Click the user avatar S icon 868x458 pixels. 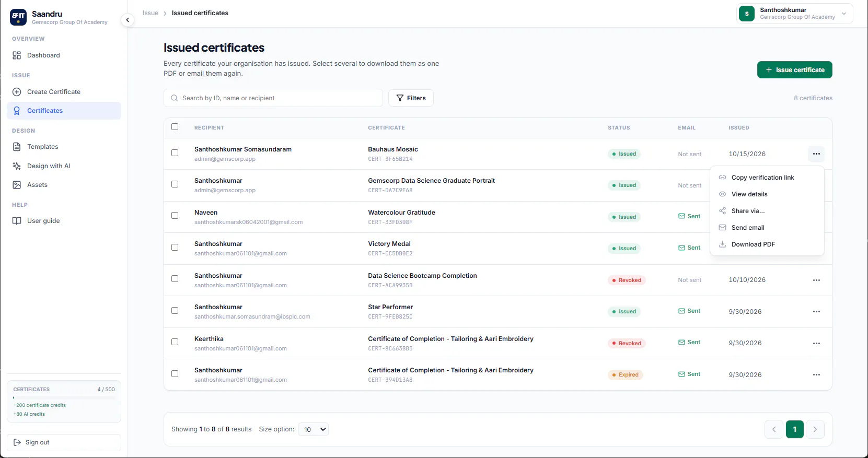click(747, 14)
